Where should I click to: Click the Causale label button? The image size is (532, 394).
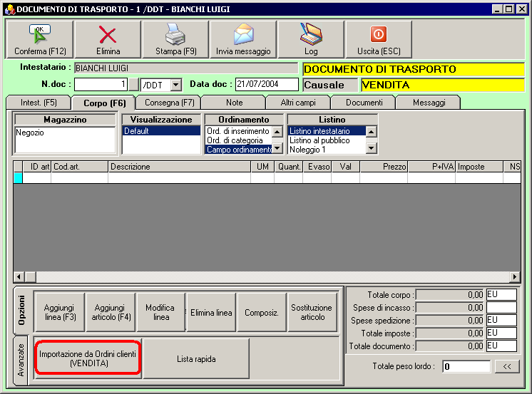(330, 85)
